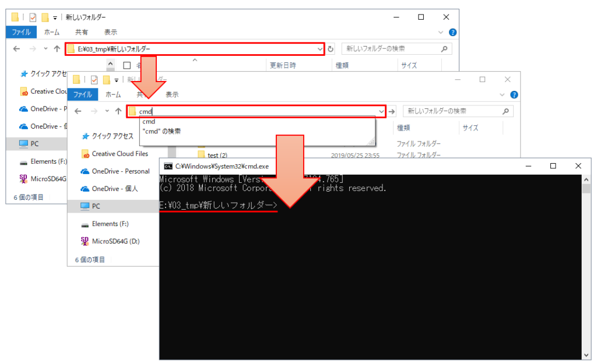
Task: Open the 共有 tab in the back Explorer window
Action: point(82,33)
